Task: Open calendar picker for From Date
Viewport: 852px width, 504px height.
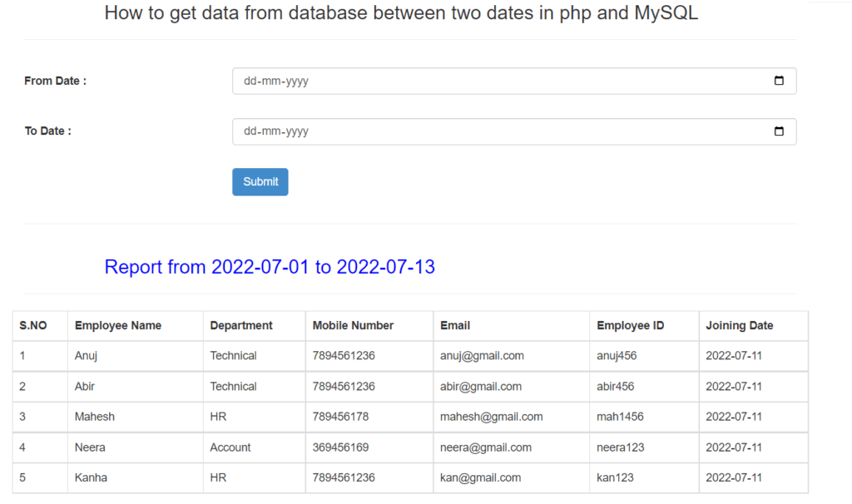Action: point(779,81)
